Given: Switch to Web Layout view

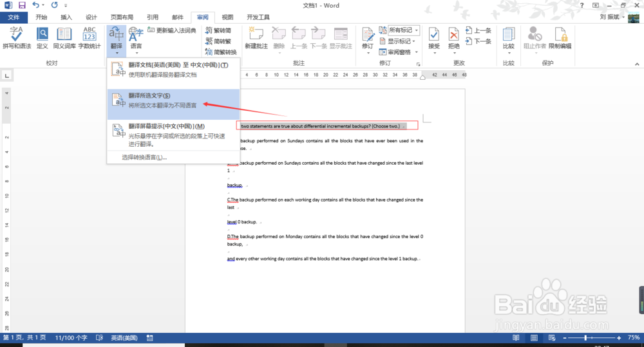Looking at the screenshot, I should coord(552,337).
